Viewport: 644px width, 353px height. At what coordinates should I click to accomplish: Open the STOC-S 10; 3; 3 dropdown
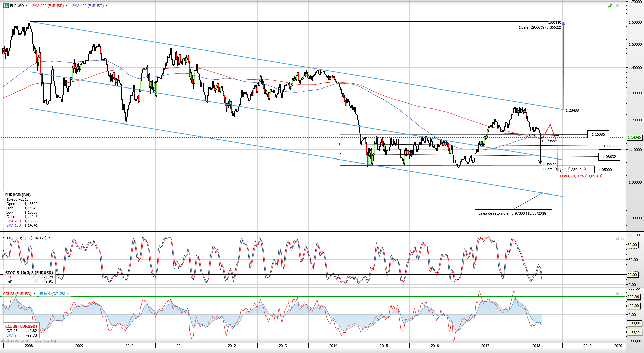pos(49,238)
